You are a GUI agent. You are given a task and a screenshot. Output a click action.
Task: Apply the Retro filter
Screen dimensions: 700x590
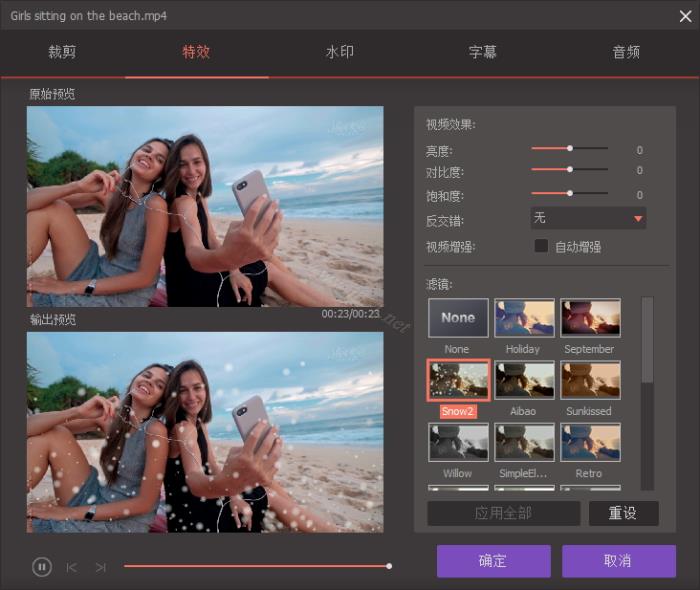[x=590, y=442]
